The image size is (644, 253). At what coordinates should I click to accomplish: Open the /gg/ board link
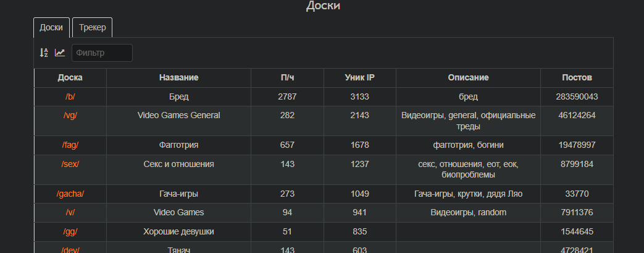click(x=70, y=232)
